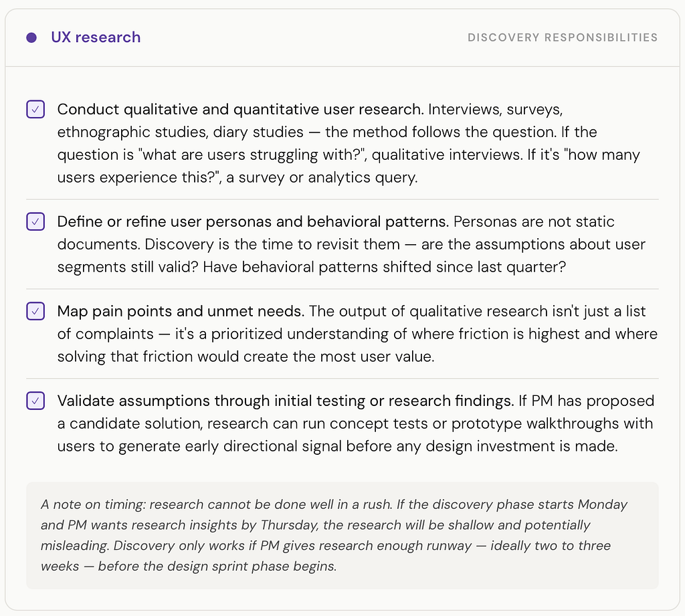Toggle the Validate assumptions checkbox

[35, 401]
